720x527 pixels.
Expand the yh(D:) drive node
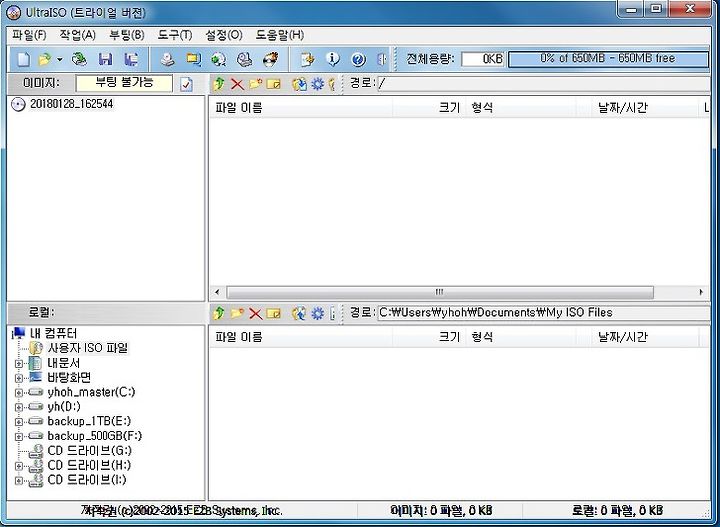[19, 407]
